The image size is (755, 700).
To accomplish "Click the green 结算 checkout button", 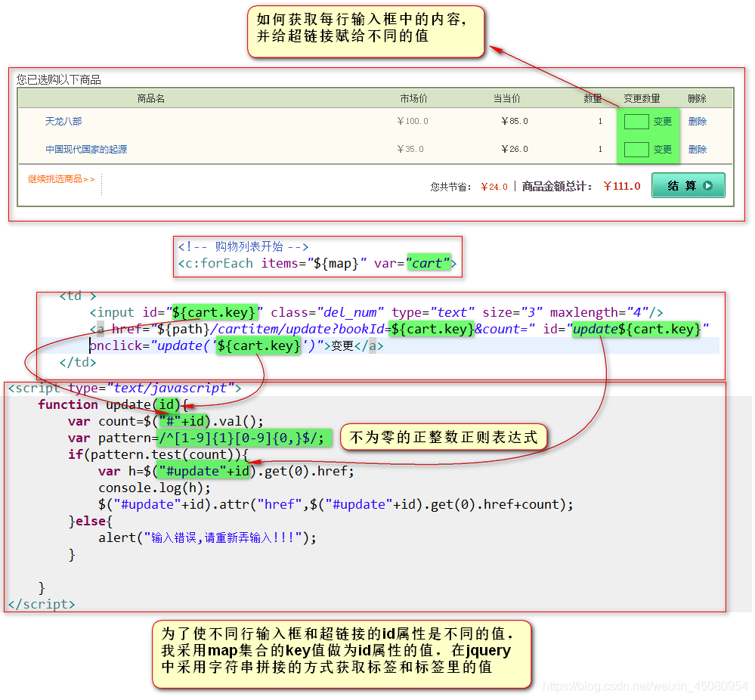I will point(688,185).
